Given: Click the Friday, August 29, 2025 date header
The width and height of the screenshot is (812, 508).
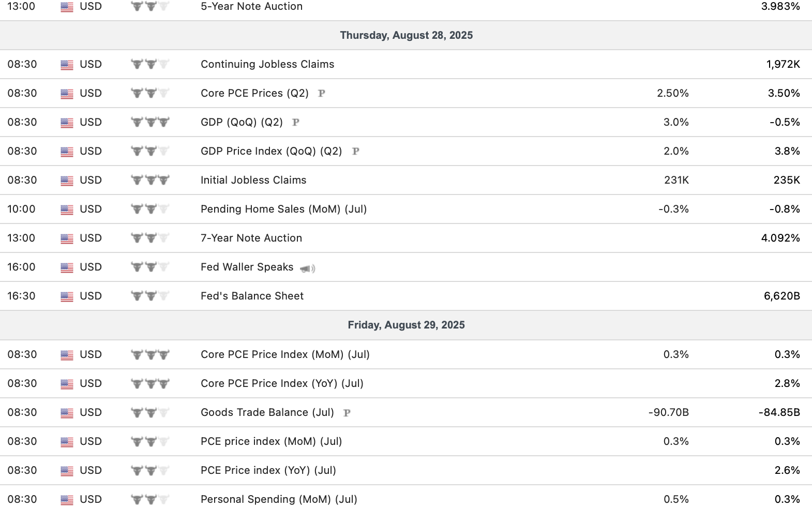Looking at the screenshot, I should tap(406, 325).
